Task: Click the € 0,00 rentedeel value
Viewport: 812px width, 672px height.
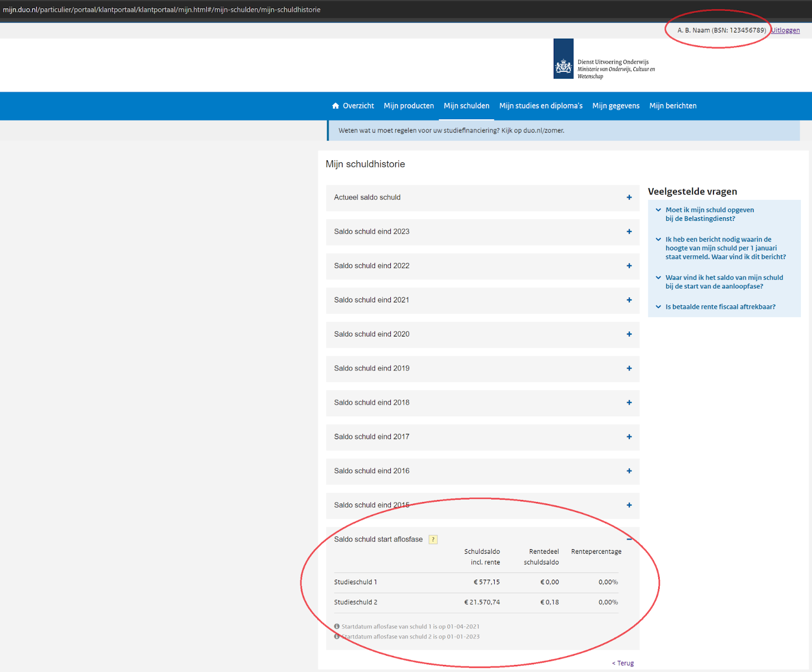Action: 550,582
